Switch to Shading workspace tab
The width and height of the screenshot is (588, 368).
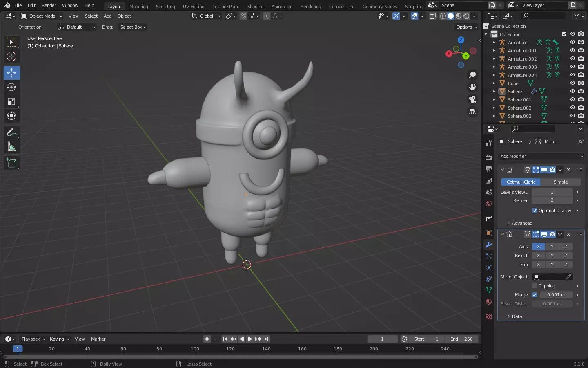255,6
